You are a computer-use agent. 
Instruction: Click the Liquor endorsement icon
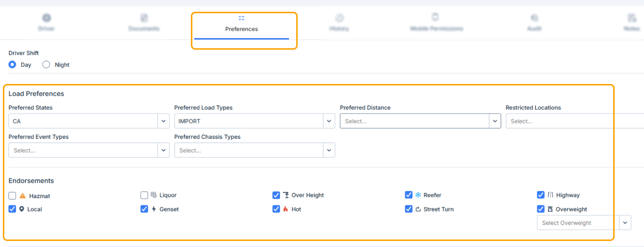pos(154,195)
